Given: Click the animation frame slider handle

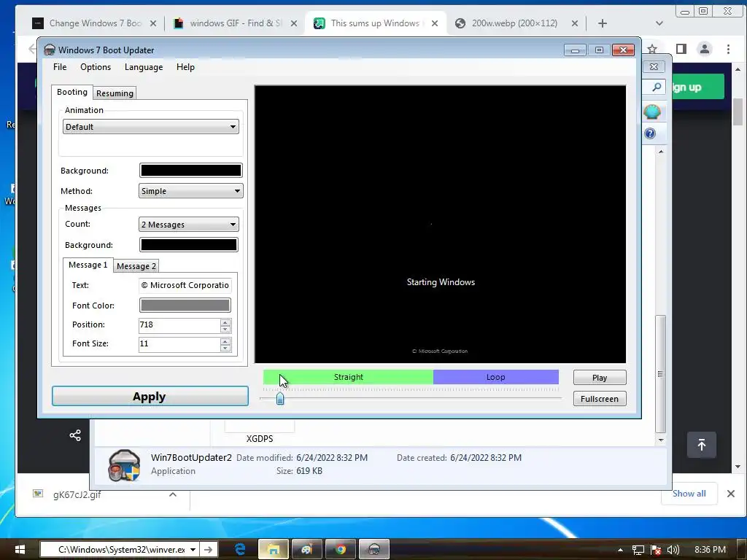Looking at the screenshot, I should [x=280, y=398].
